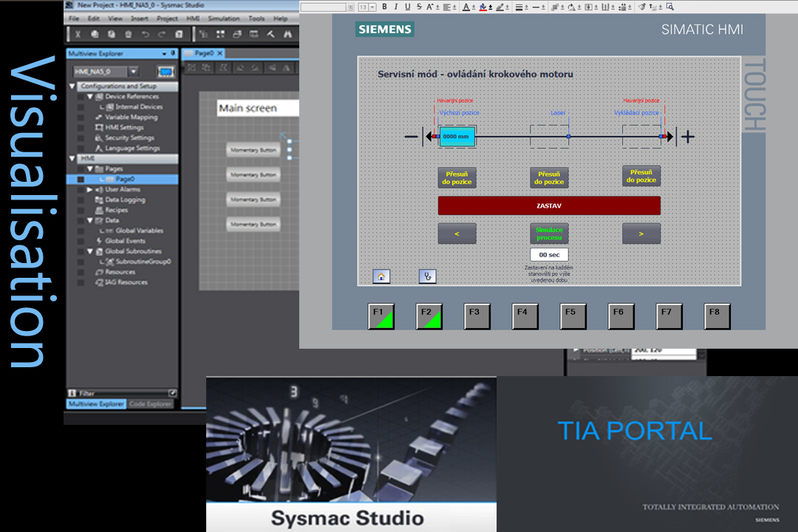Image resolution: width=798 pixels, height=532 pixels.
Task: Select Variable Mapping in the explorer tree
Action: [x=132, y=117]
